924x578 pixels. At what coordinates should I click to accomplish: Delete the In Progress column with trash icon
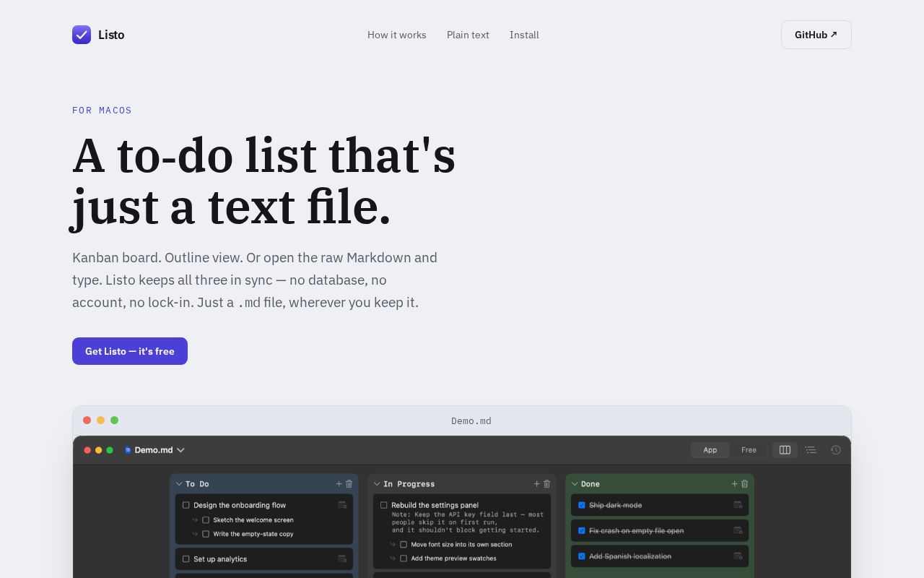tap(547, 484)
